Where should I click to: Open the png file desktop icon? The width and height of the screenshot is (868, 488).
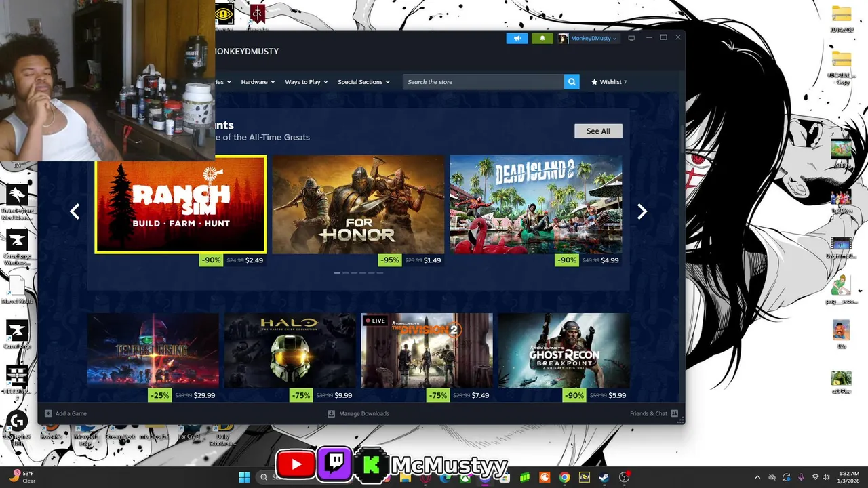point(842,289)
